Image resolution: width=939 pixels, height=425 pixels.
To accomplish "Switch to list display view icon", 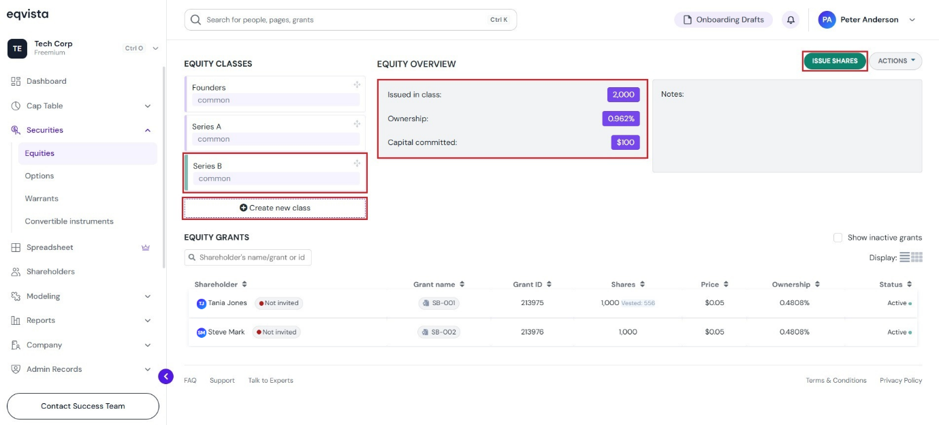I will coord(905,257).
